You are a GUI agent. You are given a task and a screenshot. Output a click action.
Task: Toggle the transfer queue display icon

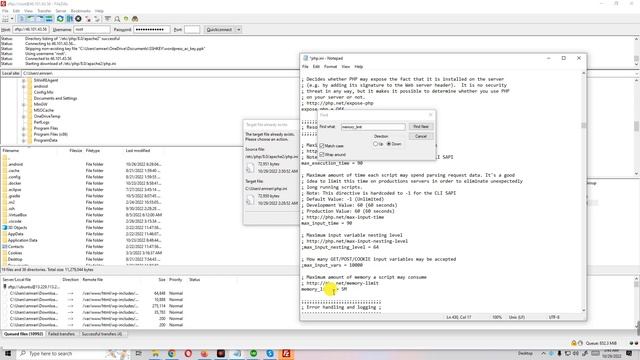49,19
